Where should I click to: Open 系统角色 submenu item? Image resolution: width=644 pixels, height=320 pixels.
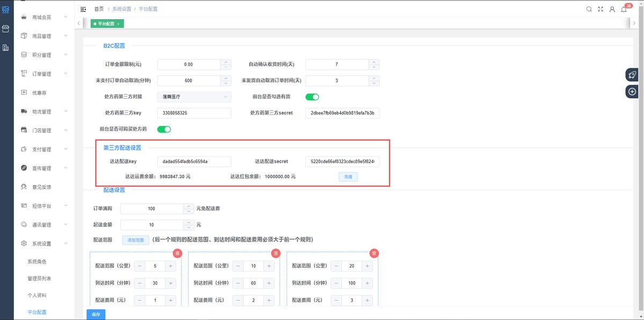tap(38, 262)
